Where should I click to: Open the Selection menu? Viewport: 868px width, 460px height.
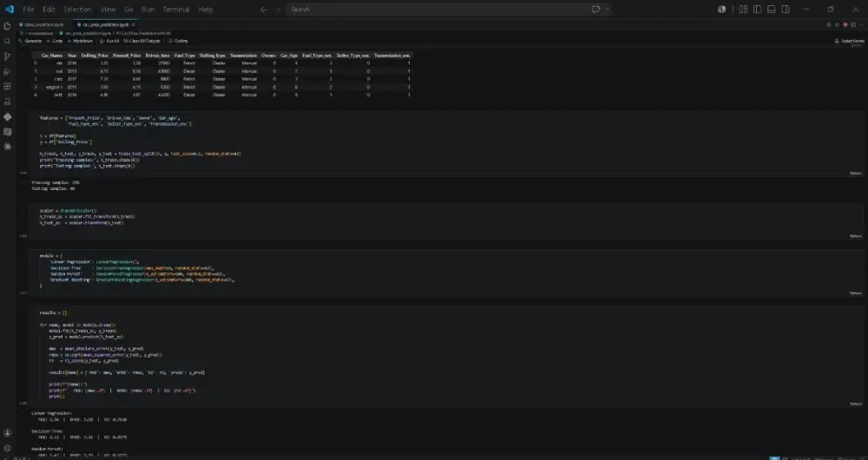[77, 10]
